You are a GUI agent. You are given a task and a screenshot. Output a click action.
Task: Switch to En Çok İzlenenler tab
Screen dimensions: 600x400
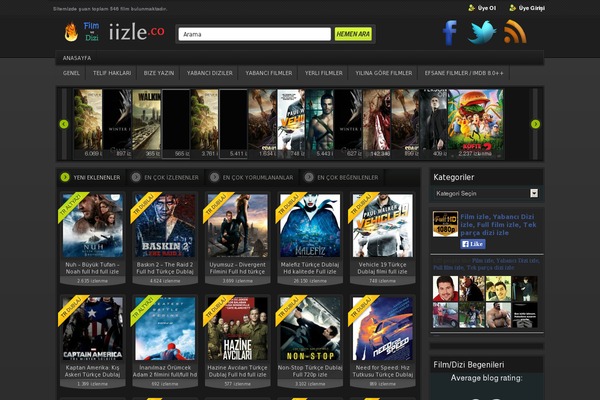(165, 177)
